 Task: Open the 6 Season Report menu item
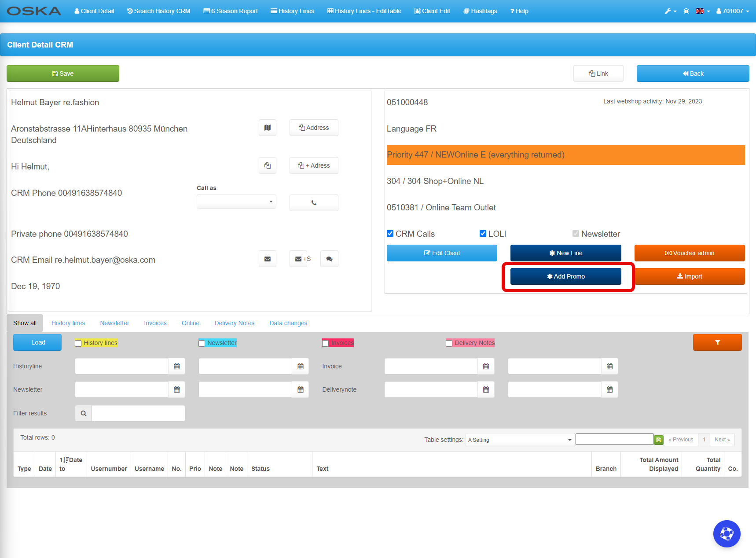pyautogui.click(x=231, y=11)
